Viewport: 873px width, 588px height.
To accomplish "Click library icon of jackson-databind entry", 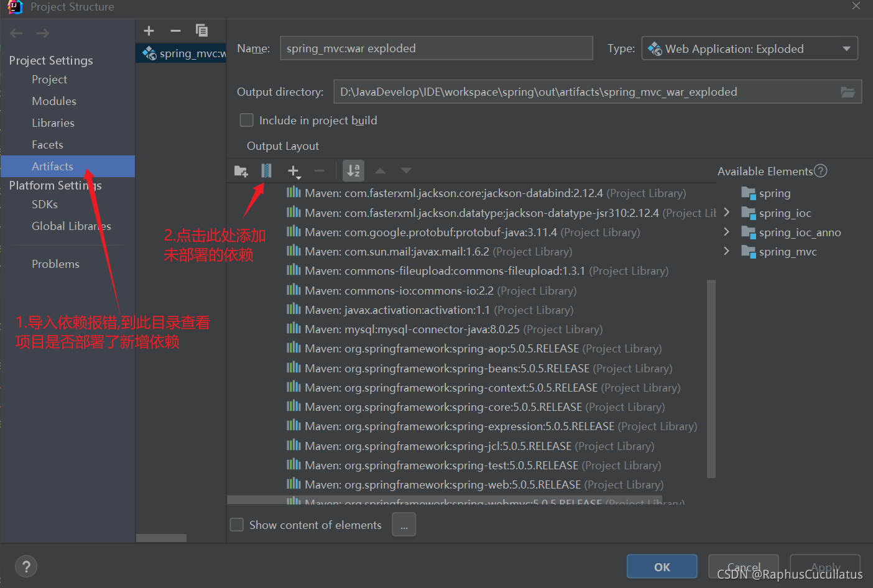I will click(x=293, y=192).
